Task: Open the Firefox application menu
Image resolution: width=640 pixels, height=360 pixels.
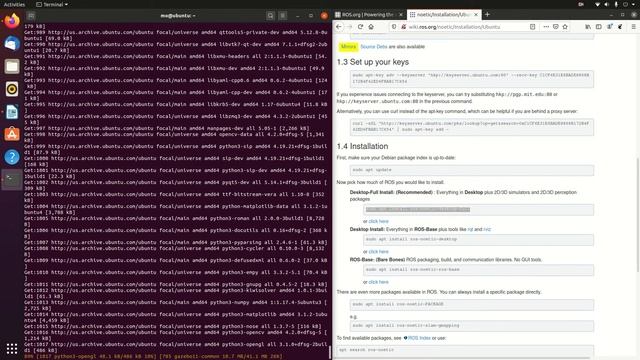Action: click(633, 27)
